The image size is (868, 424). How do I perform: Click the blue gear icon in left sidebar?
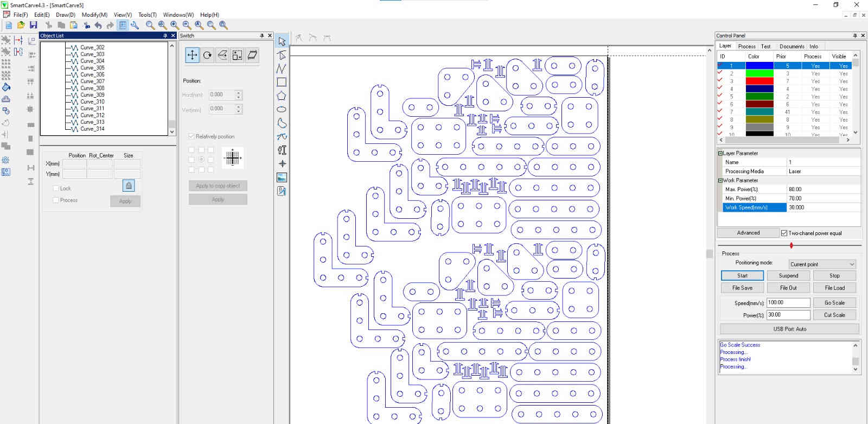click(x=6, y=160)
